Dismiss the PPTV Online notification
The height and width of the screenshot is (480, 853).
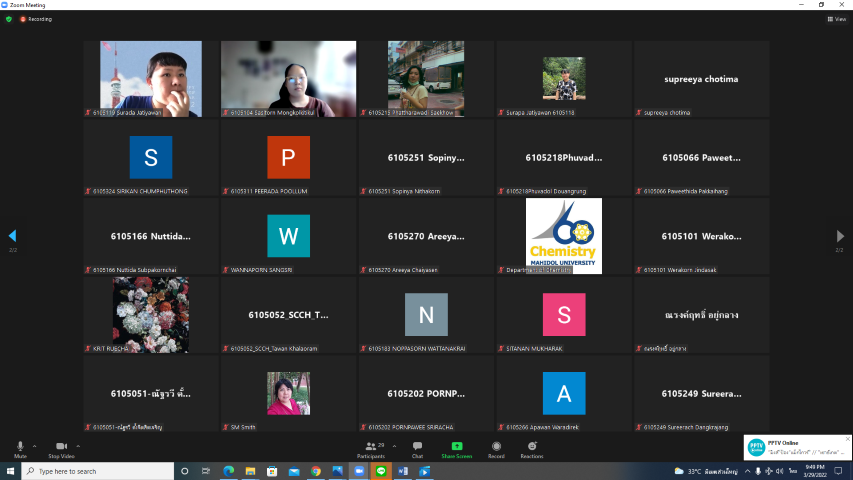click(847, 438)
